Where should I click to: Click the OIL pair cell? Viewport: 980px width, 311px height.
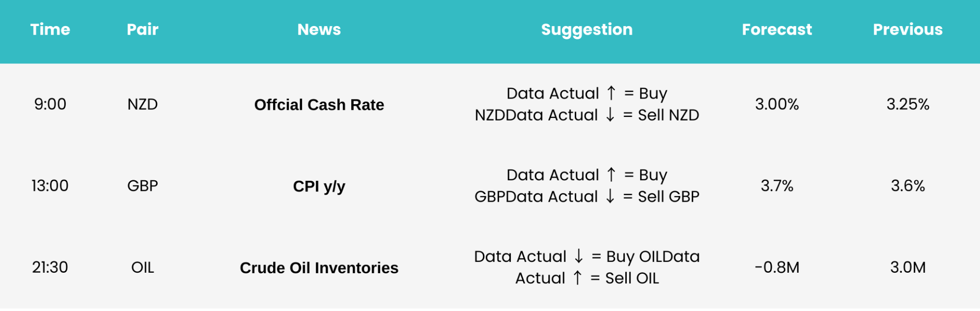click(142, 268)
